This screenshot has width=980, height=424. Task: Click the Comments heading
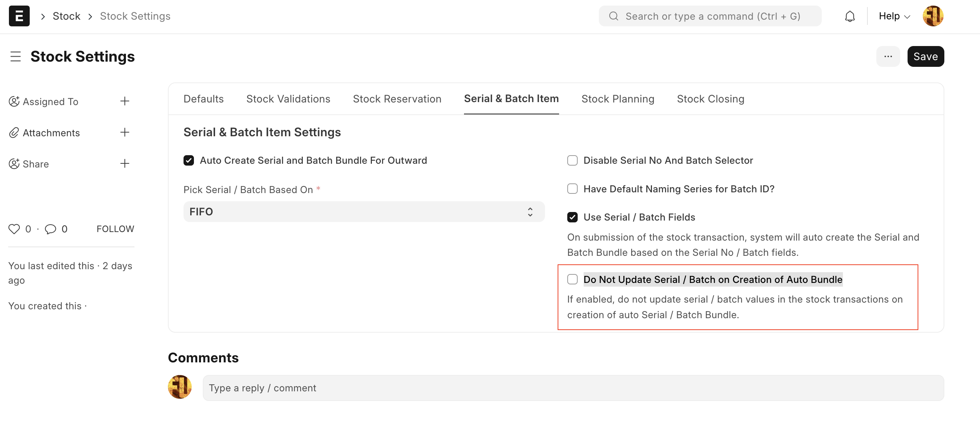[203, 358]
